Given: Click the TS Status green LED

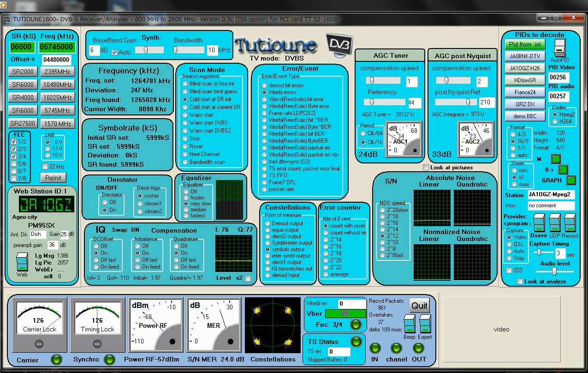Looking at the screenshot, I should [x=356, y=342].
